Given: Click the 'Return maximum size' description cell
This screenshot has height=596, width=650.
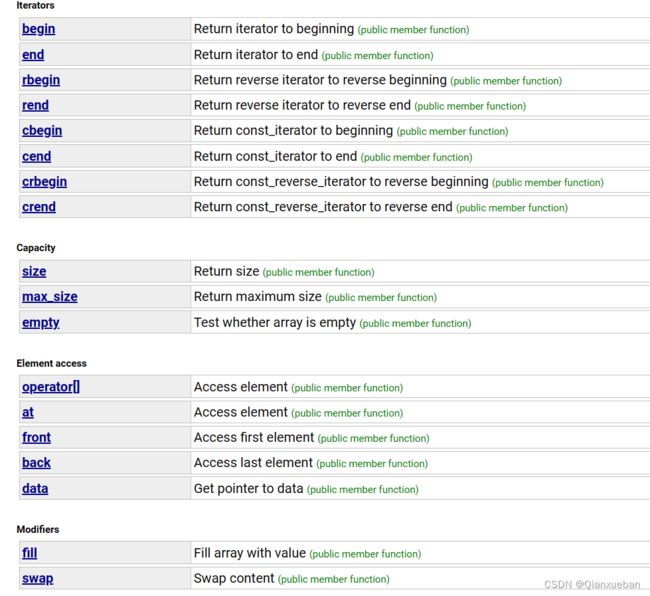Looking at the screenshot, I should 420,297.
